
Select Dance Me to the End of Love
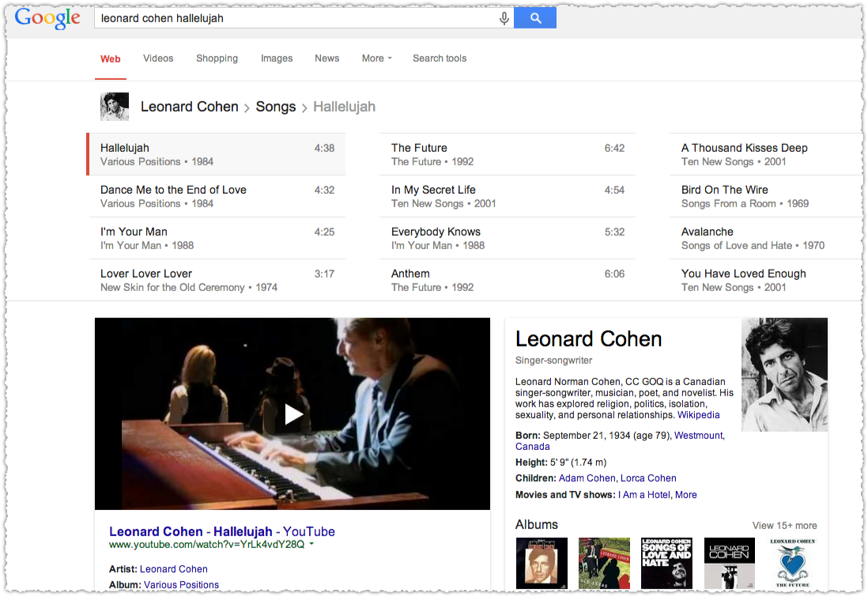[217, 197]
